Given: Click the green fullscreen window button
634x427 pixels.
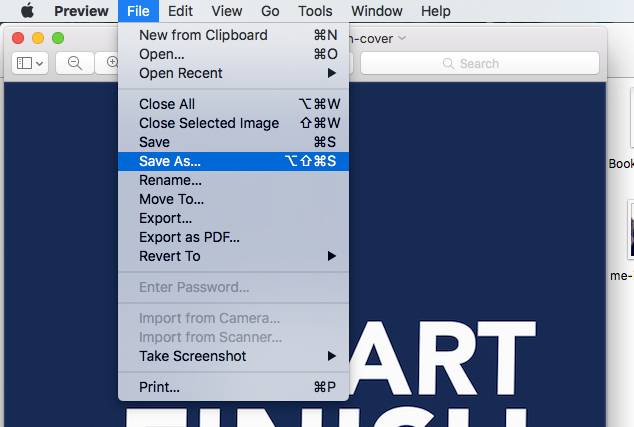Looking at the screenshot, I should click(58, 38).
